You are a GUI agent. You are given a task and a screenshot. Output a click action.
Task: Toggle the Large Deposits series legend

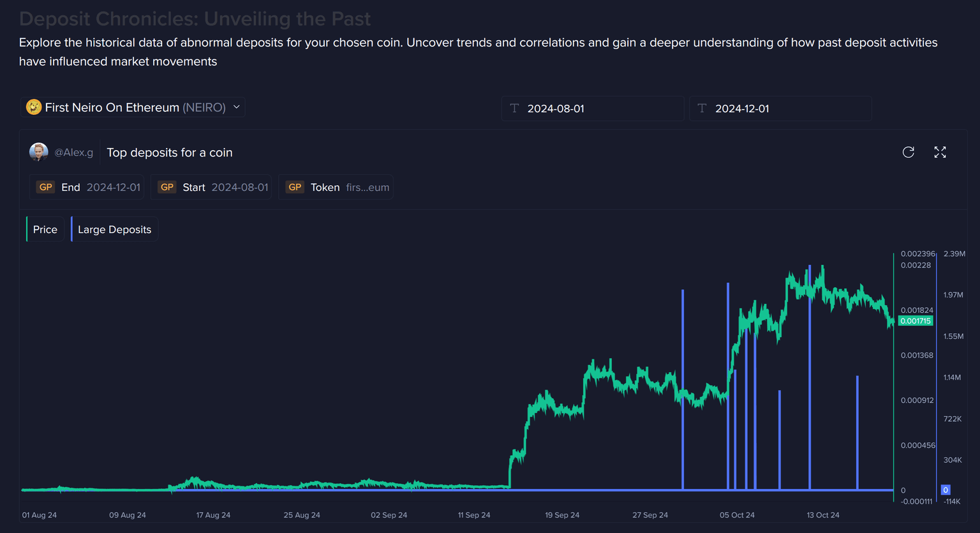[x=114, y=229]
